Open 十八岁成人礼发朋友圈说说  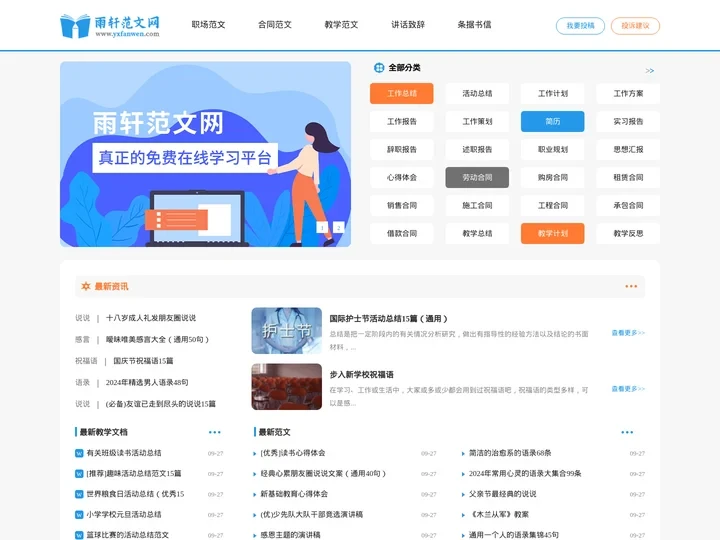point(151,318)
